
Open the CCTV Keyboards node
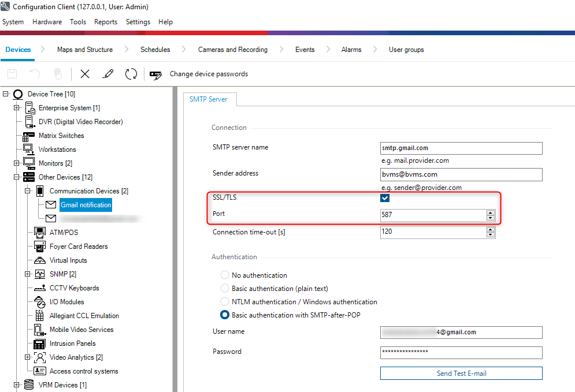pos(74,288)
